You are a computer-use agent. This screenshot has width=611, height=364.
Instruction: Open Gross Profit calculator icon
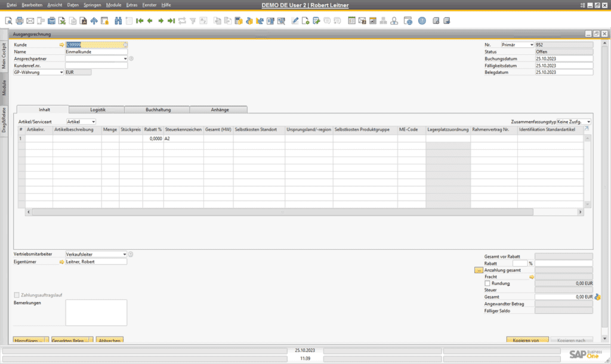(x=239, y=21)
